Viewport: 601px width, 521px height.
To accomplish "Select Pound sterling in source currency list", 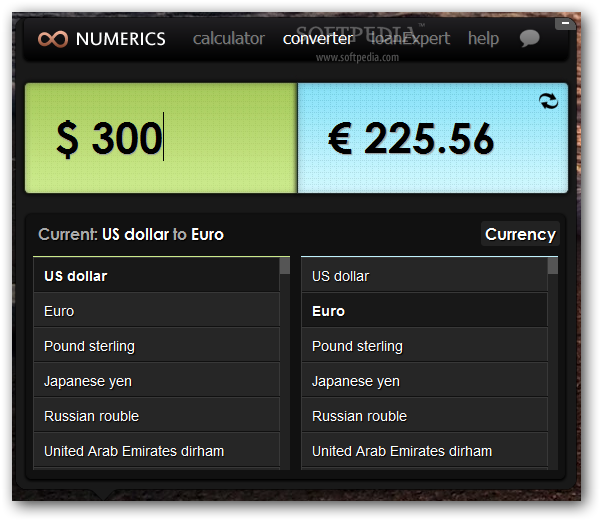I will click(x=157, y=345).
